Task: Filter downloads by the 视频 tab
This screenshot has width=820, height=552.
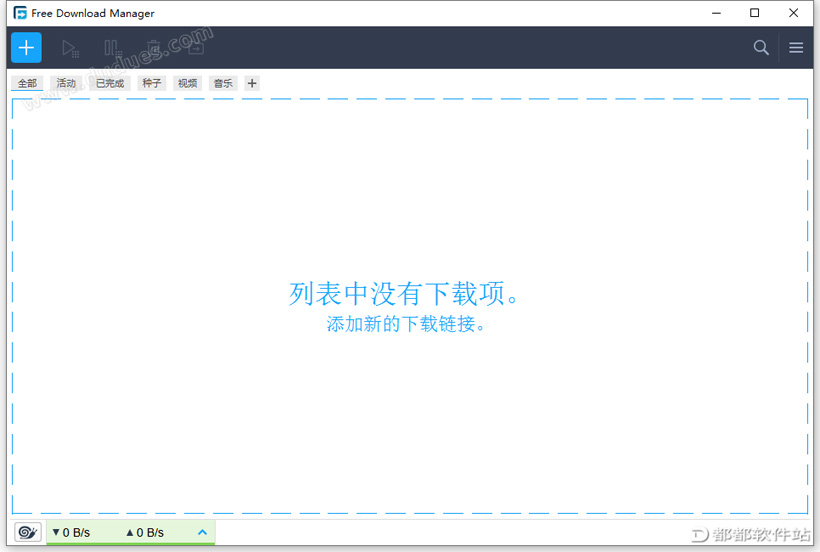Action: coord(187,83)
